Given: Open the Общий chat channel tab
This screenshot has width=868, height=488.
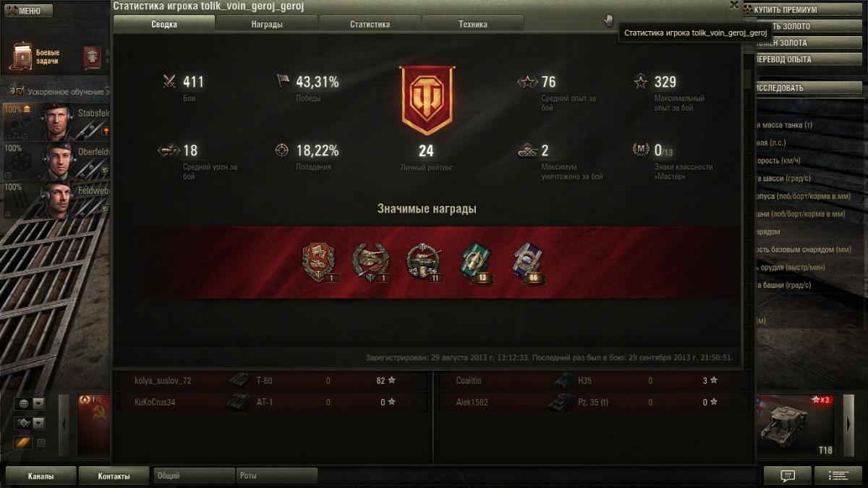Looking at the screenshot, I should pyautogui.click(x=194, y=476).
